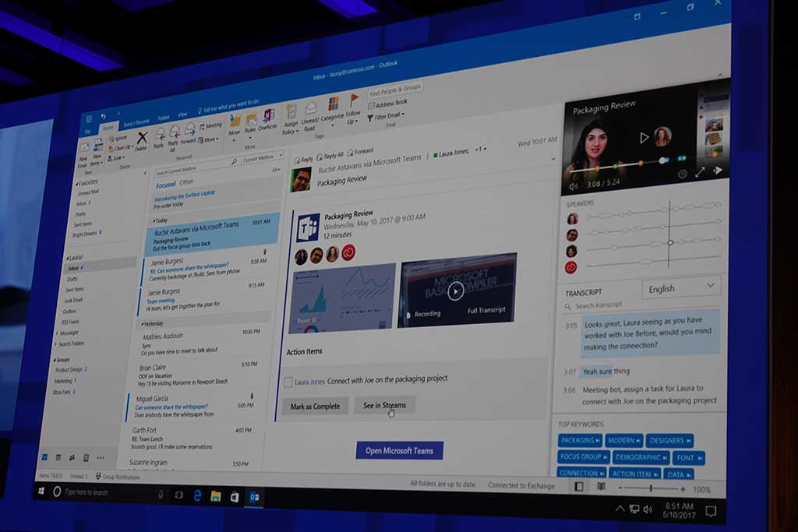Select the Other tab in the inbox
798x532 pixels.
[x=185, y=181]
